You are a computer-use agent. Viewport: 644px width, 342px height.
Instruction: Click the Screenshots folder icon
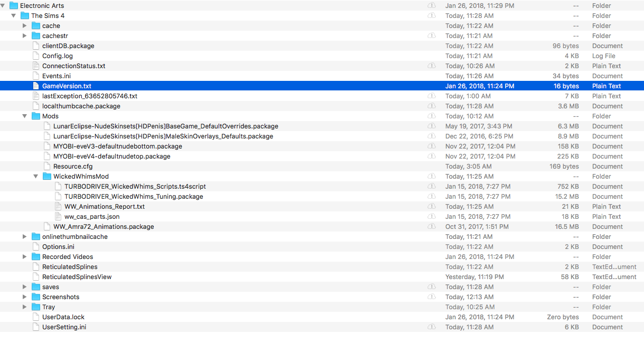point(36,297)
